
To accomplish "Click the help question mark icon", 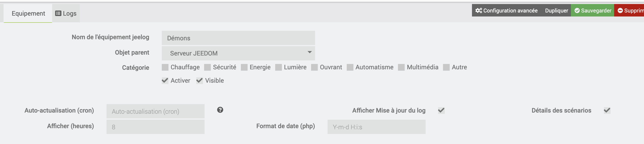I will point(220,110).
